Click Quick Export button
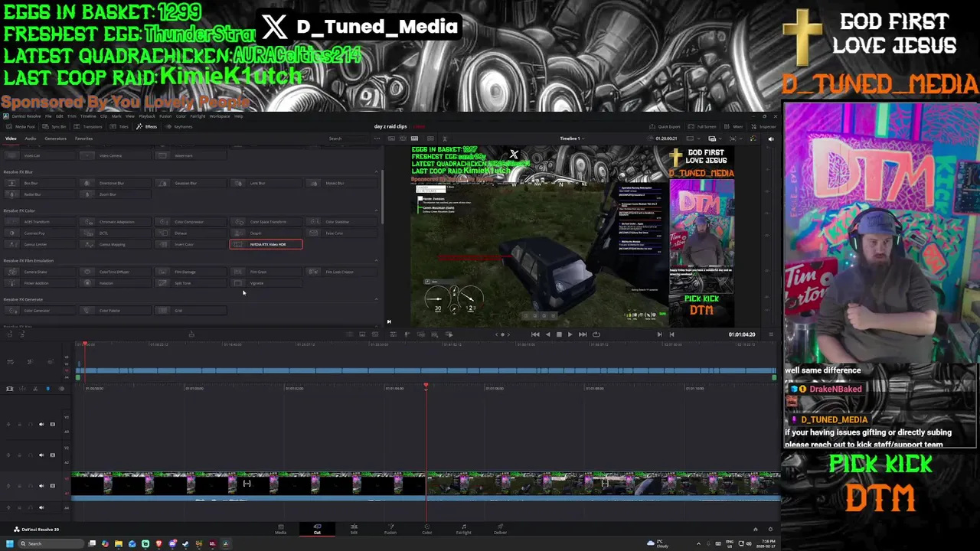Screen dimensions: 980x551 point(665,126)
